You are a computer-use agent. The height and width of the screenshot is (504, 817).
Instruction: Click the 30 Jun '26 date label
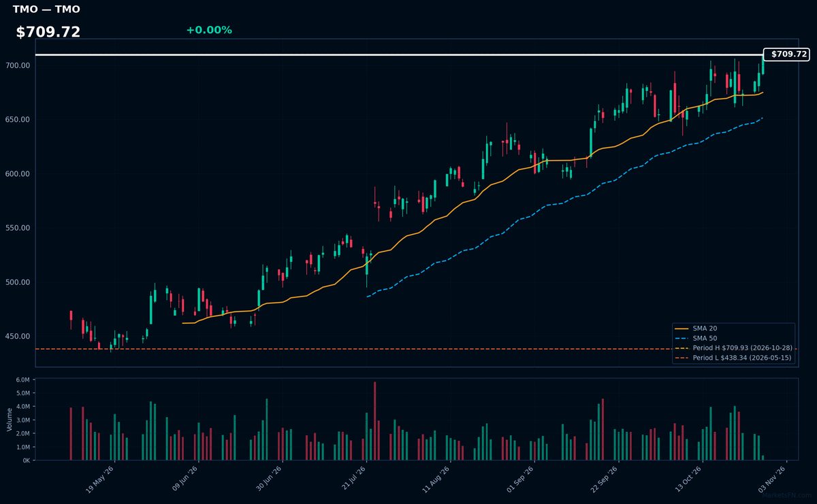pyautogui.click(x=269, y=480)
